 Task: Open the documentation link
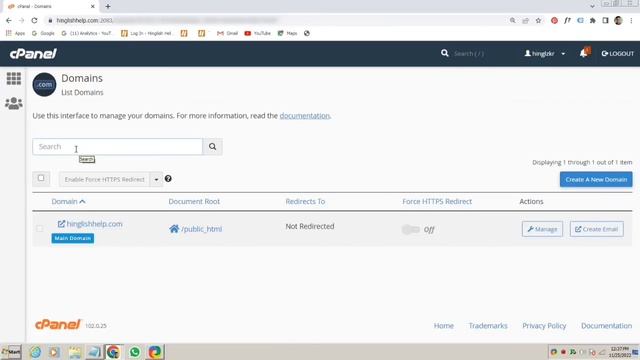tap(304, 116)
